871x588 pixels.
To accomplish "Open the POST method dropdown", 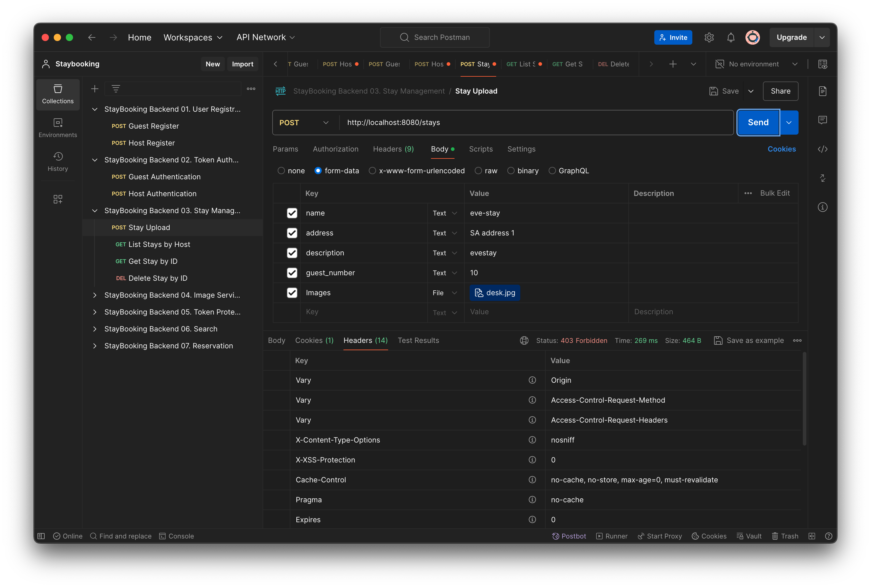I will tap(304, 123).
